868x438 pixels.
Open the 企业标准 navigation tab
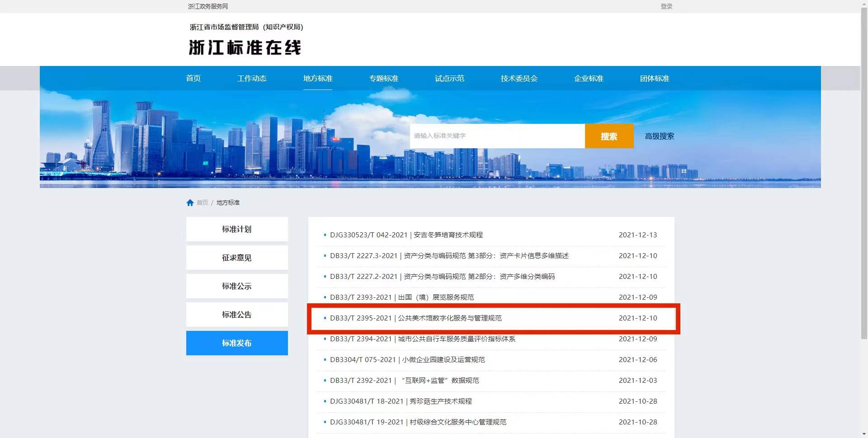coord(589,78)
